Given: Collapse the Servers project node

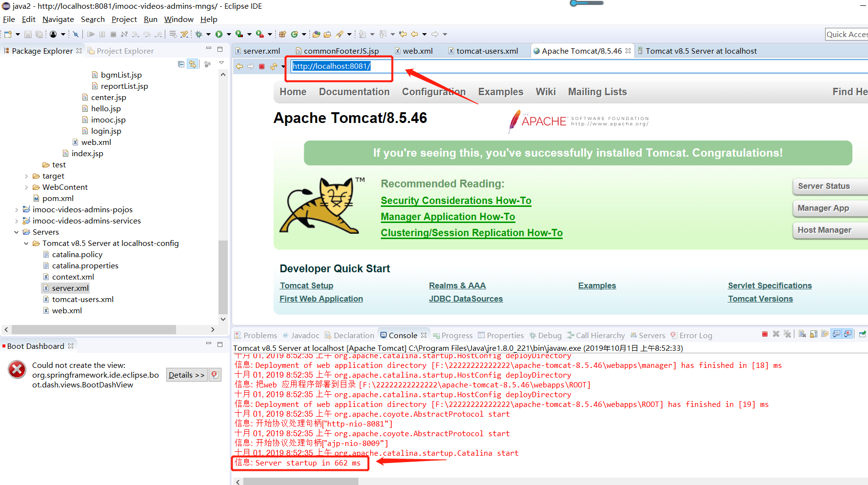Looking at the screenshot, I should tap(17, 232).
